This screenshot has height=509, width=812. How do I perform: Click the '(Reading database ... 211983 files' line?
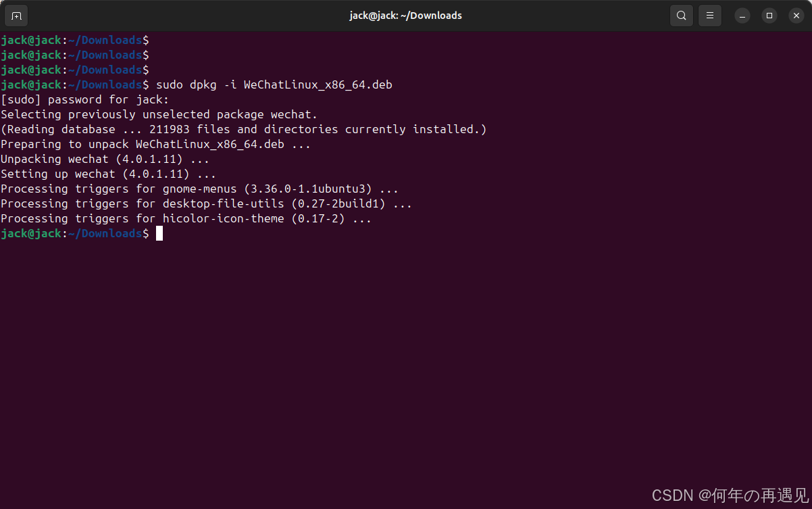[244, 129]
